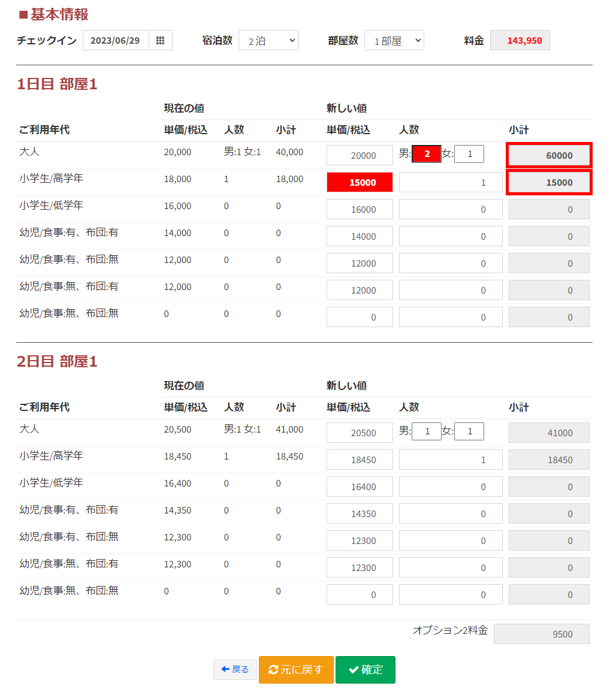Click the オプション2料金 label text
This screenshot has height=689, width=616.
tap(450, 630)
